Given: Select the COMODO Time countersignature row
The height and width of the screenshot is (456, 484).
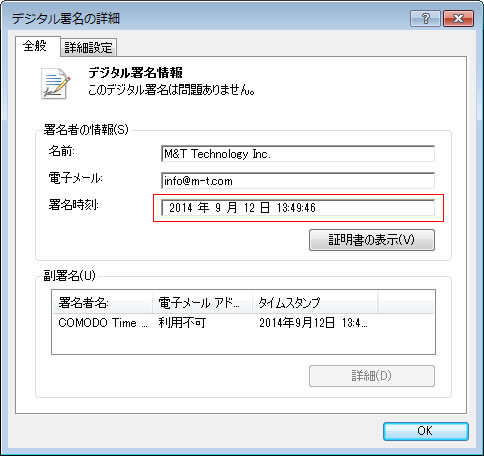Looking at the screenshot, I should pos(243,323).
